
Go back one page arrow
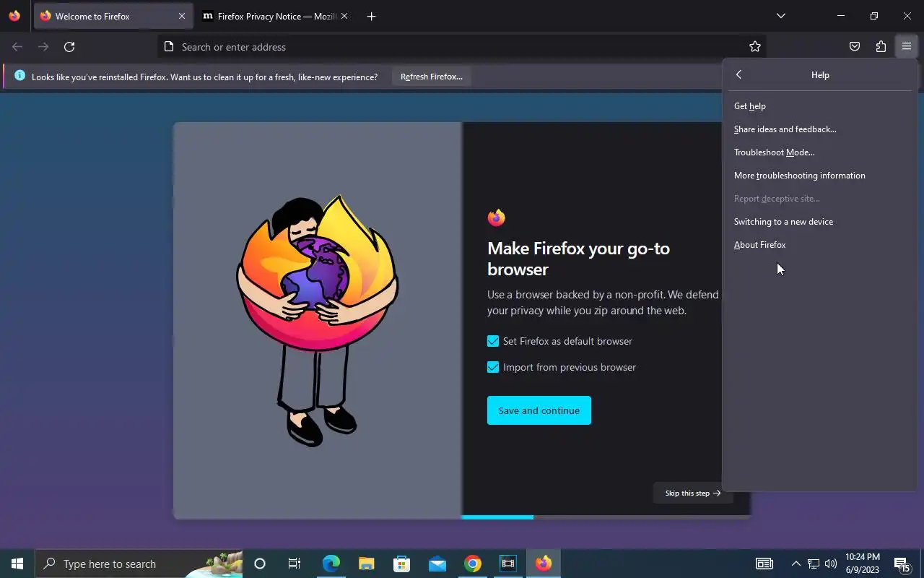coord(17,47)
